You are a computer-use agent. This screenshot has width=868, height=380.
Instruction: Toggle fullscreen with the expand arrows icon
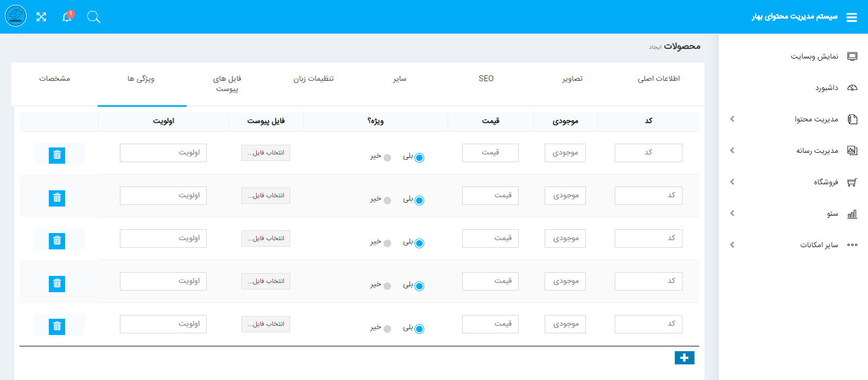pyautogui.click(x=41, y=17)
